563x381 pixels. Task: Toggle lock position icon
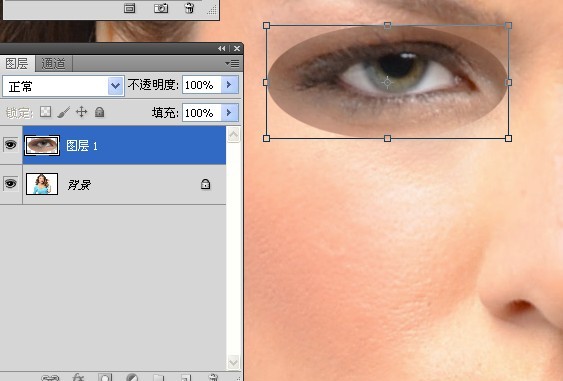point(82,112)
